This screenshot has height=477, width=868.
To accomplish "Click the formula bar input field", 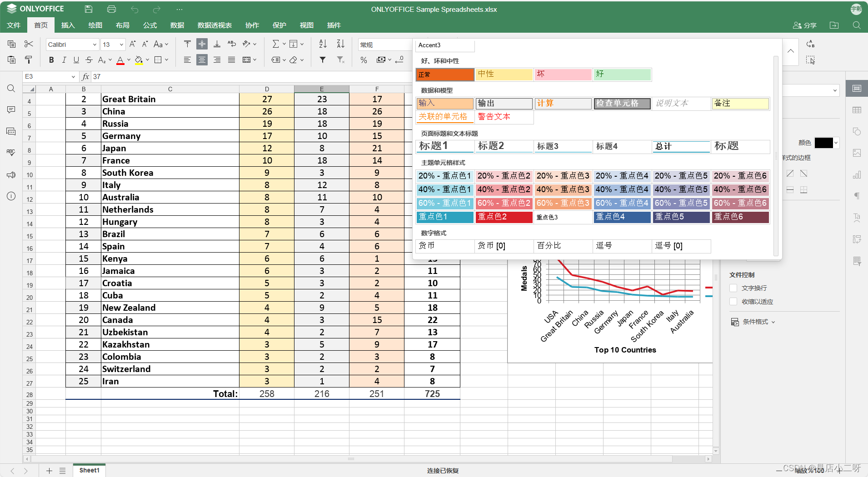I will (251, 77).
